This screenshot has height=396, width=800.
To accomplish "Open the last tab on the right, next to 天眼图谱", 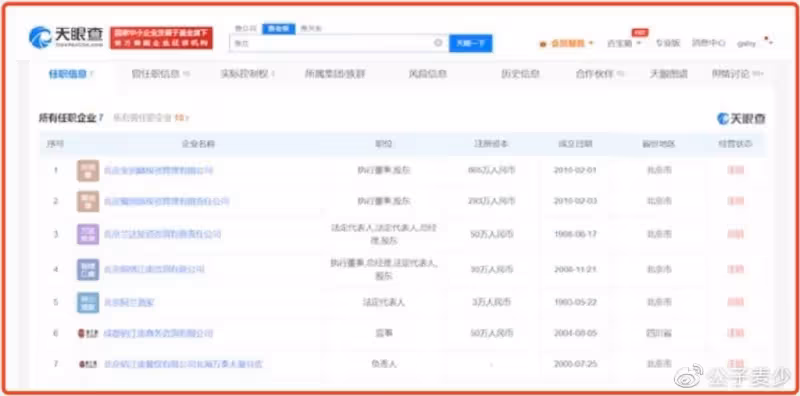I will [x=737, y=74].
